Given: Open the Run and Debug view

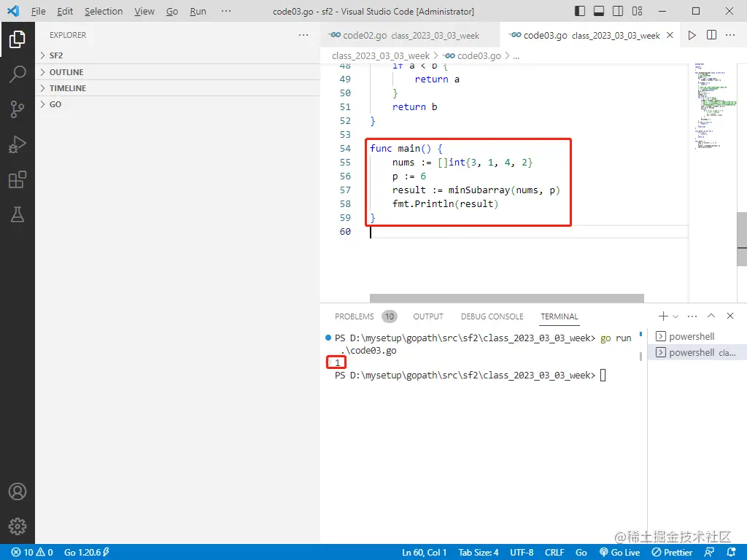Looking at the screenshot, I should point(18,144).
